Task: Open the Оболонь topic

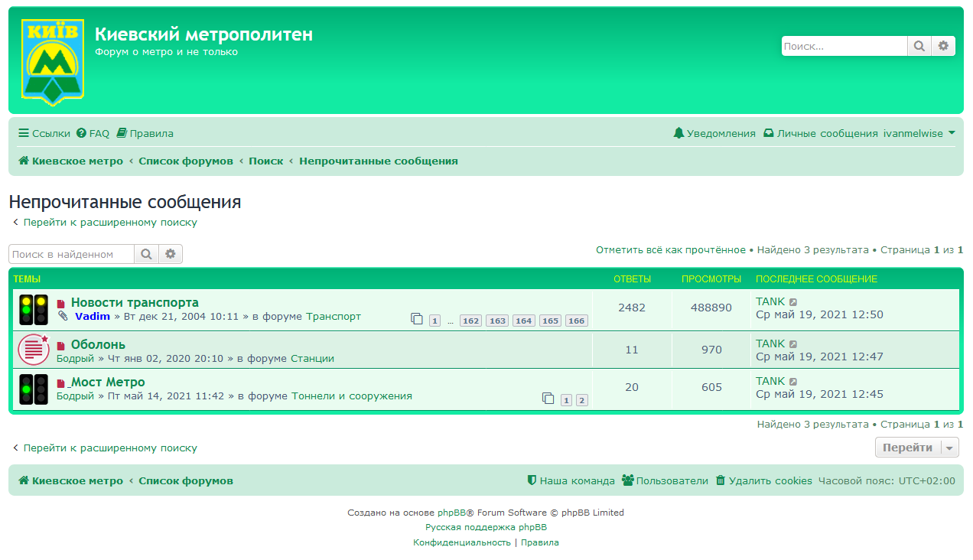Action: tap(98, 344)
